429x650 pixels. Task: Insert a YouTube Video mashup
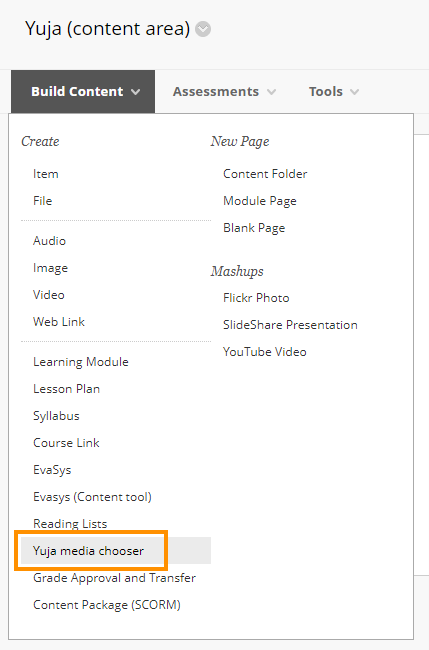pyautogui.click(x=265, y=352)
